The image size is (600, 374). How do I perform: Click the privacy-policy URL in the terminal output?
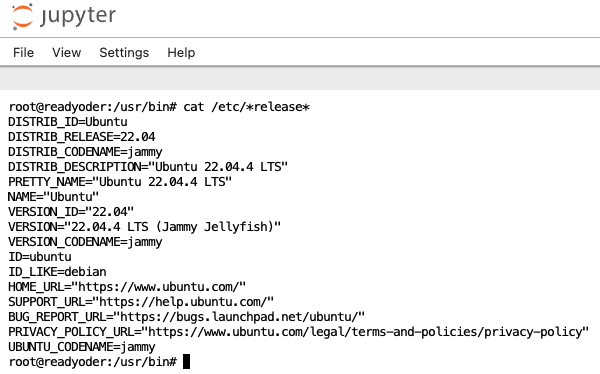pos(365,332)
